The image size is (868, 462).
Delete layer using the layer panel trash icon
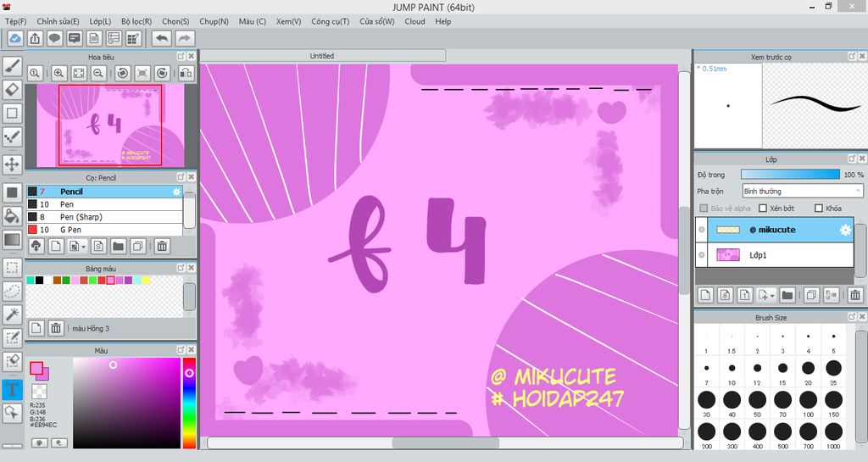pyautogui.click(x=855, y=295)
